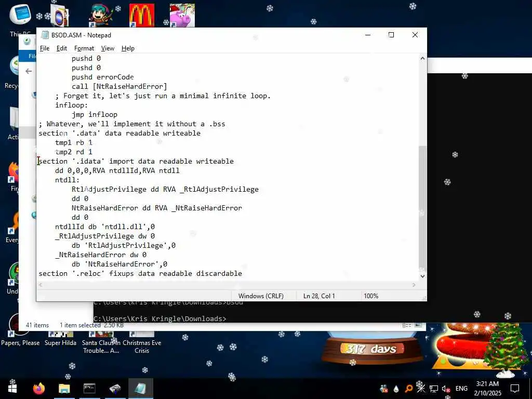The width and height of the screenshot is (532, 399).
Task: Click the line "db 'NtRaiseHardError',0"
Action: 119,264
